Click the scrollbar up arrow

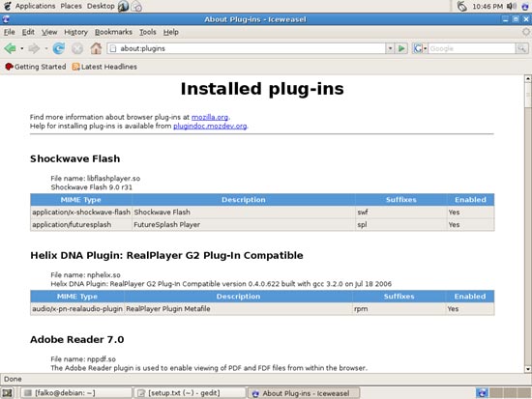click(527, 78)
